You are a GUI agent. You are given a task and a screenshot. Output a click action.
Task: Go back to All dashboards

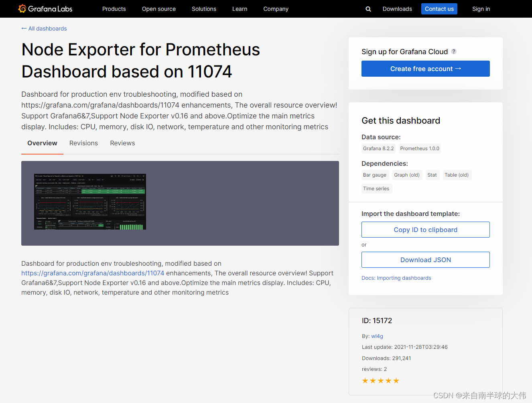pos(44,28)
